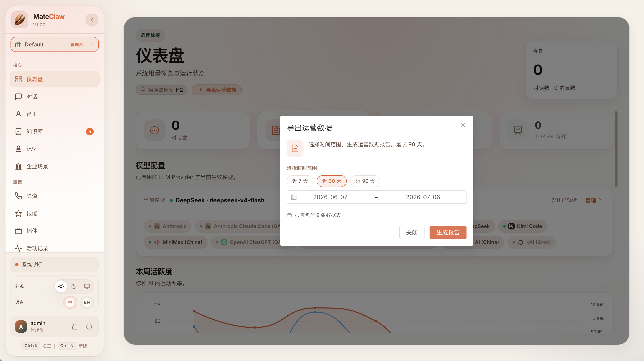
Task: Click the 运营脉搏 tag
Action: coord(150,35)
